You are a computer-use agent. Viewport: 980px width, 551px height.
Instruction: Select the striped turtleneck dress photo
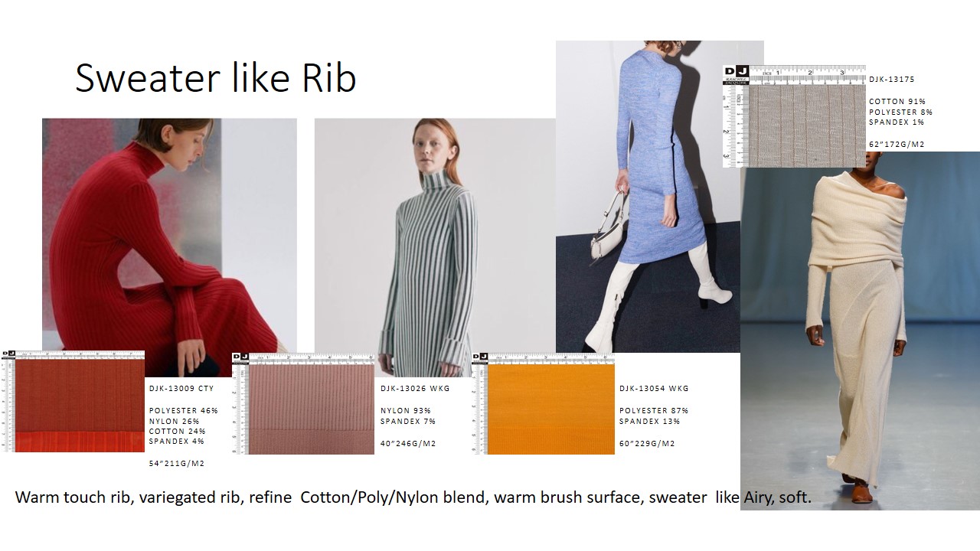pos(435,236)
